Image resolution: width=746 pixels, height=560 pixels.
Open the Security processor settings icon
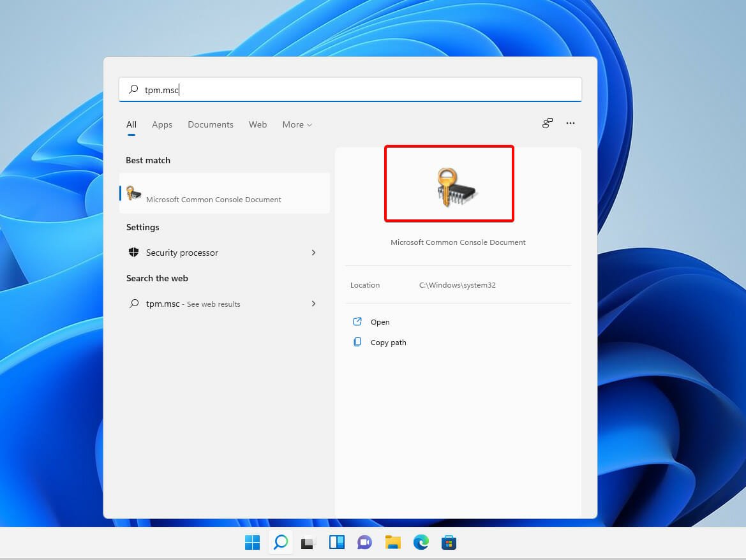134,253
